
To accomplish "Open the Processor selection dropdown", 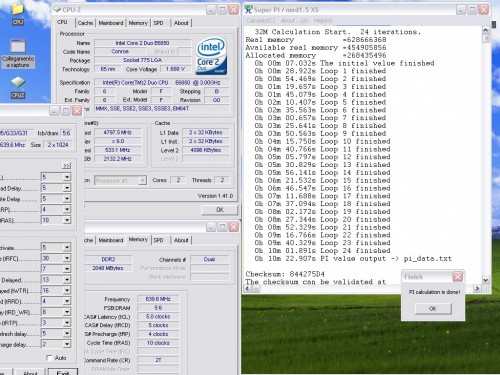I will coord(120,180).
